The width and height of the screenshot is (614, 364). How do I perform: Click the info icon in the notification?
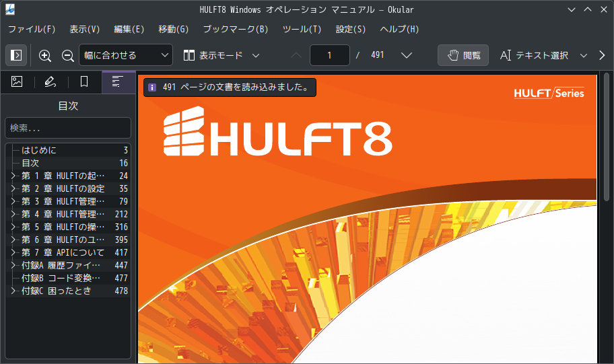pyautogui.click(x=152, y=87)
